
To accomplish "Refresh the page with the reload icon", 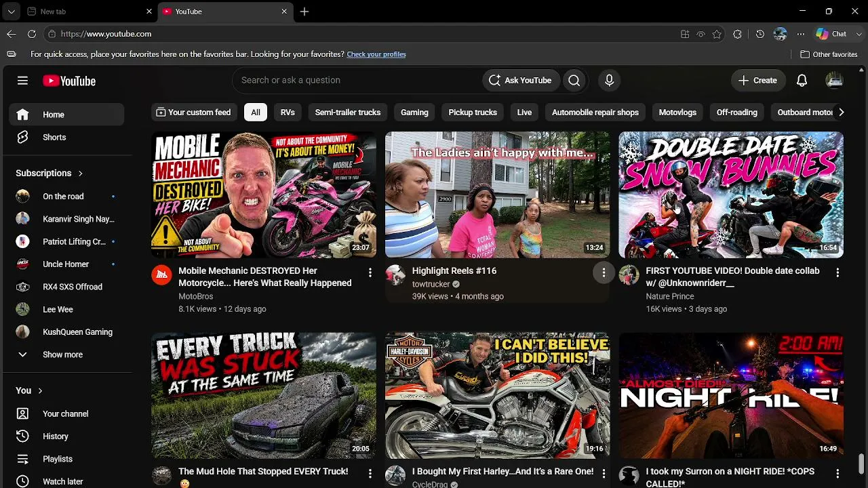I will 32,34.
